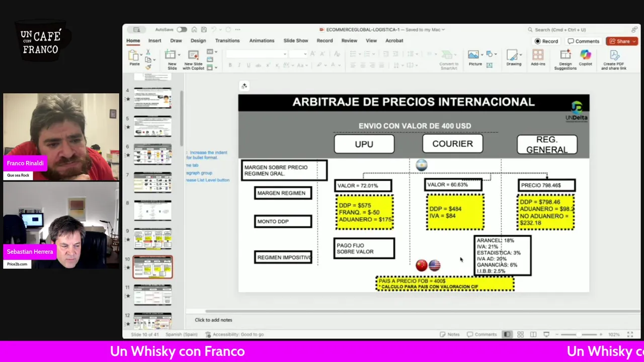Click Create PDF and share link icon
This screenshot has width=644, height=362.
point(614,55)
